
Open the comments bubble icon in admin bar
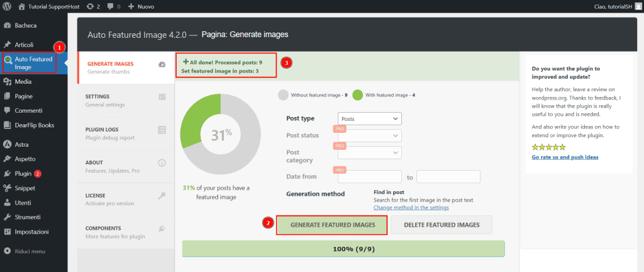click(111, 7)
